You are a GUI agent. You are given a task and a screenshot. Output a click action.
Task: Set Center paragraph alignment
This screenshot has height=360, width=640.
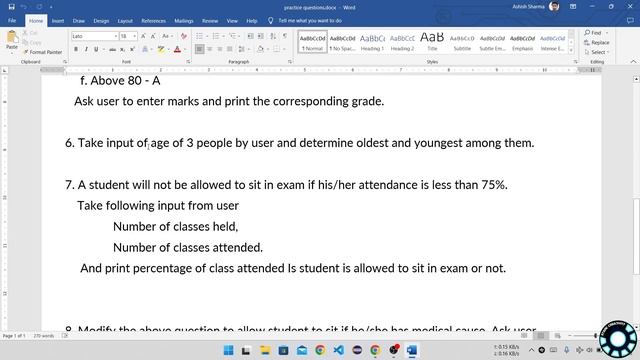point(209,49)
